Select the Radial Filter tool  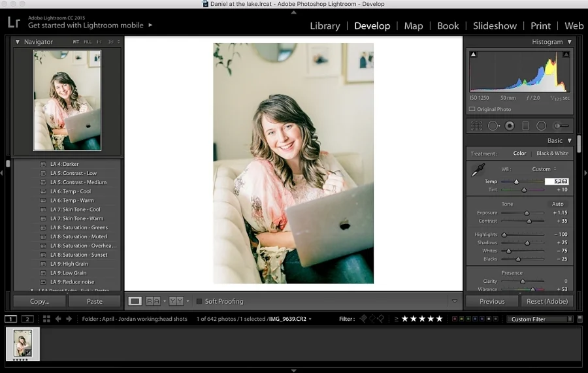[541, 126]
